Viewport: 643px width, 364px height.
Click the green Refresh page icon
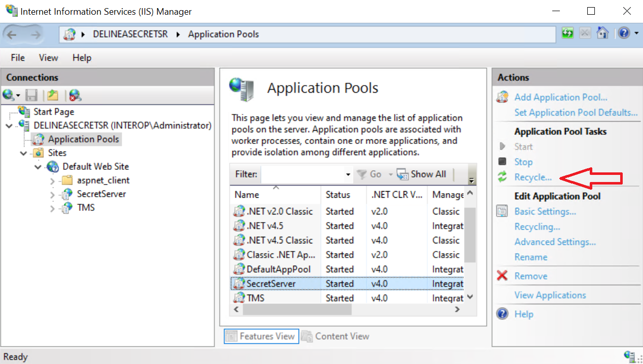pyautogui.click(x=568, y=33)
